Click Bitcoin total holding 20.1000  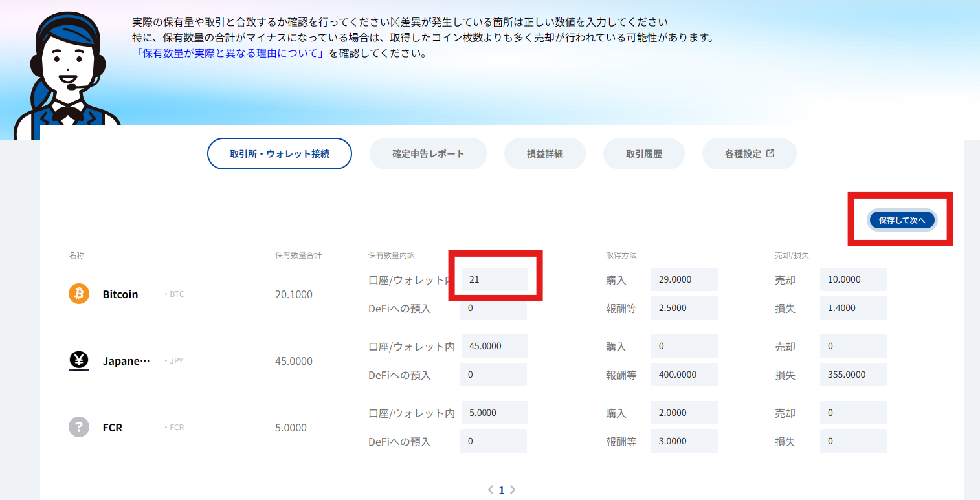click(294, 294)
